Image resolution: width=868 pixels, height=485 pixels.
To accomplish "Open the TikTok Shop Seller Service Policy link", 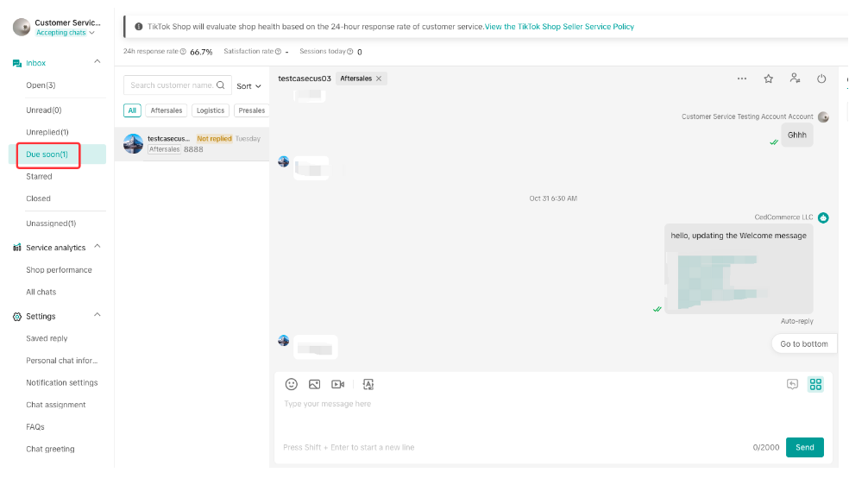I will click(x=559, y=27).
